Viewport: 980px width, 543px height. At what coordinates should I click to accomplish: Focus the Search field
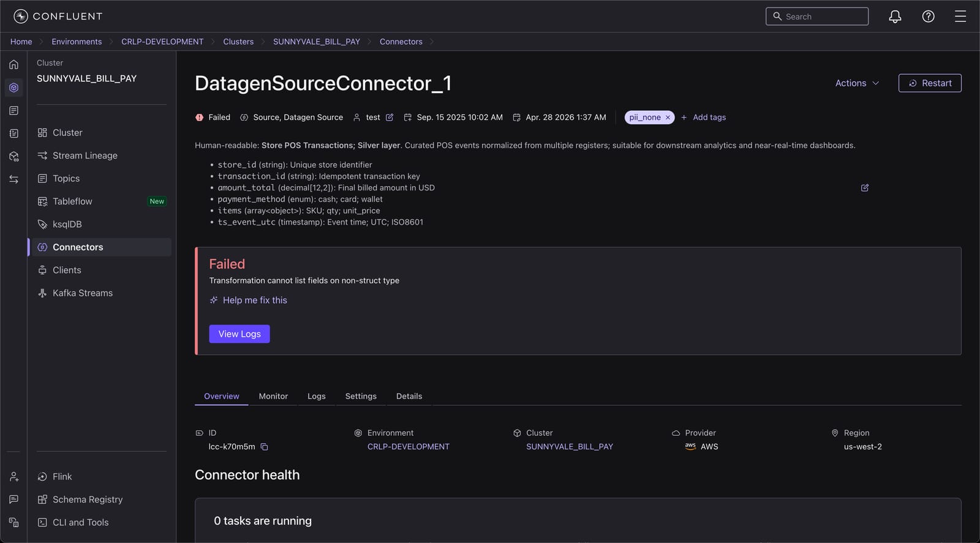click(x=817, y=17)
